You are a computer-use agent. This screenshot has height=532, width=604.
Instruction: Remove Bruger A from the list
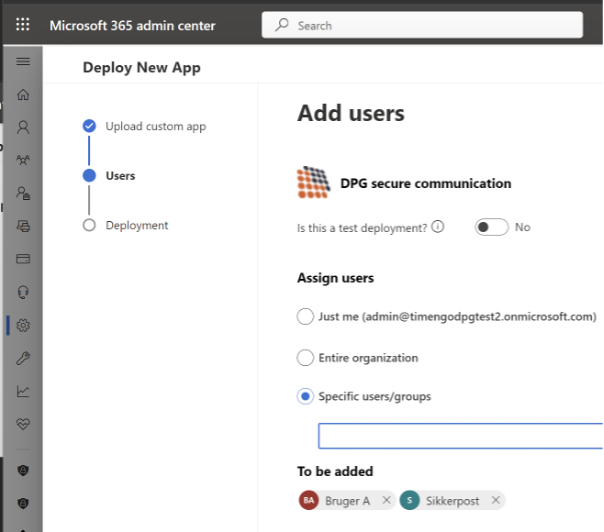click(x=386, y=500)
